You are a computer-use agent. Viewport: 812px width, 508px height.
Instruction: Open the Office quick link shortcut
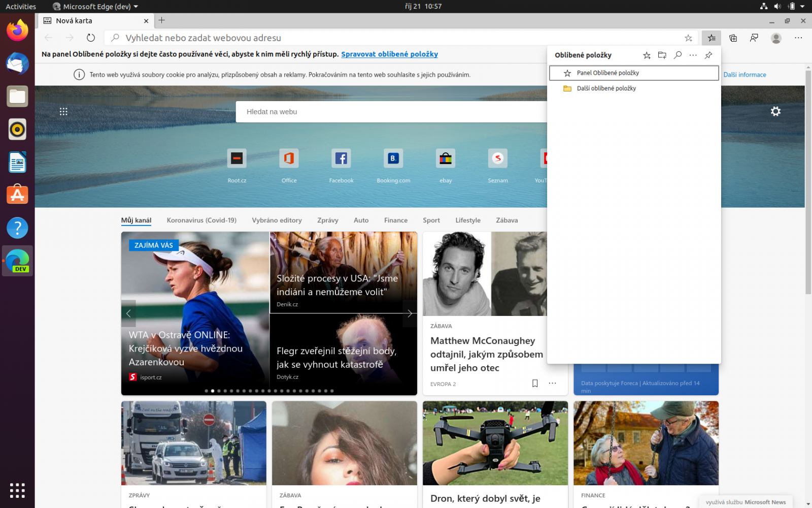(x=289, y=164)
